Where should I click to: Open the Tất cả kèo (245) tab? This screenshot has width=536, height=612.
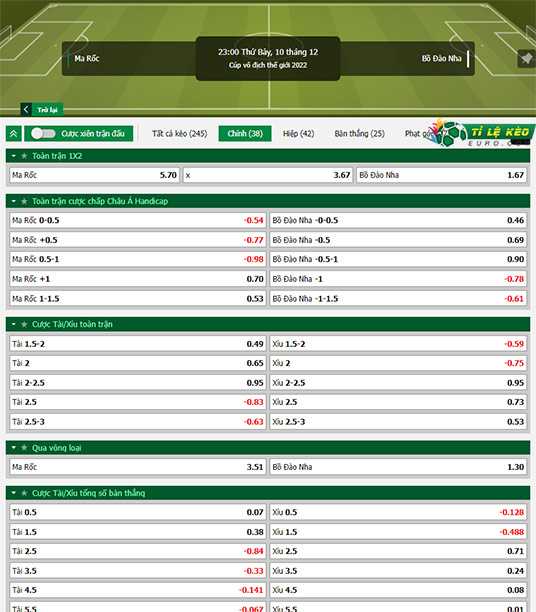click(180, 133)
